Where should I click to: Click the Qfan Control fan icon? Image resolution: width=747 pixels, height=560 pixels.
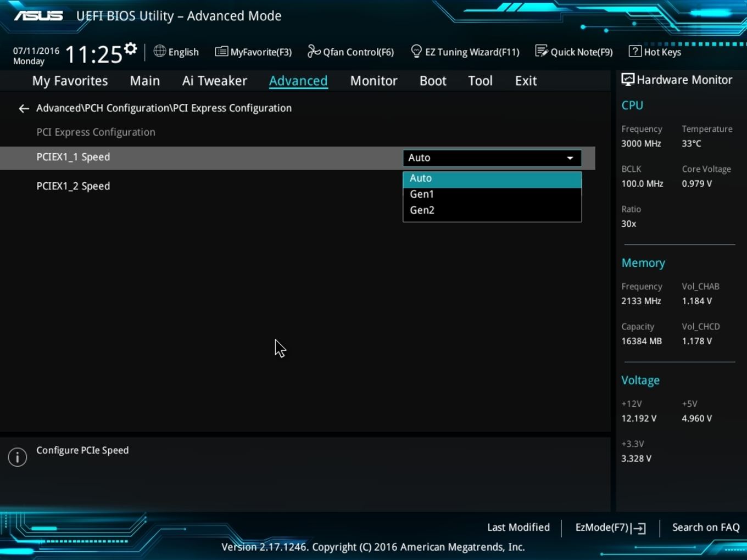(x=314, y=51)
